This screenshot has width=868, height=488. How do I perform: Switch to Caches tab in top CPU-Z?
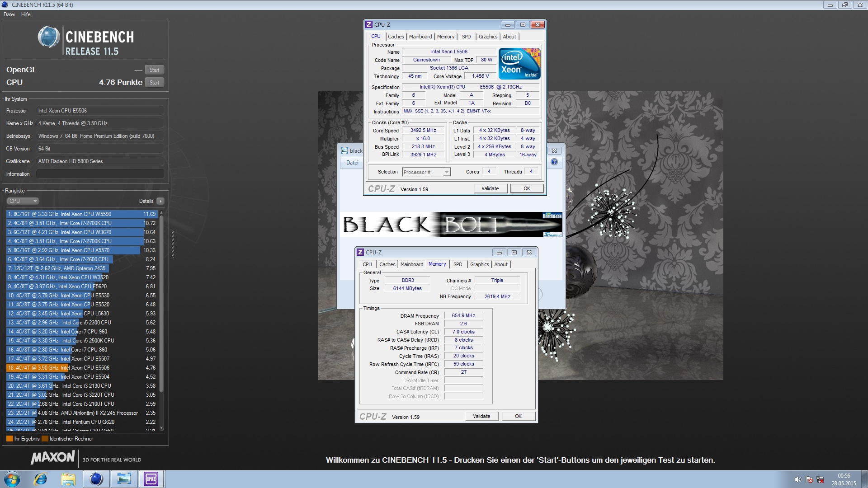(396, 37)
